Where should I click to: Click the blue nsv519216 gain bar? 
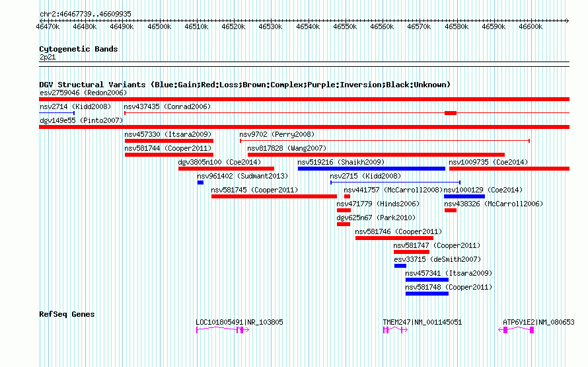coord(371,169)
